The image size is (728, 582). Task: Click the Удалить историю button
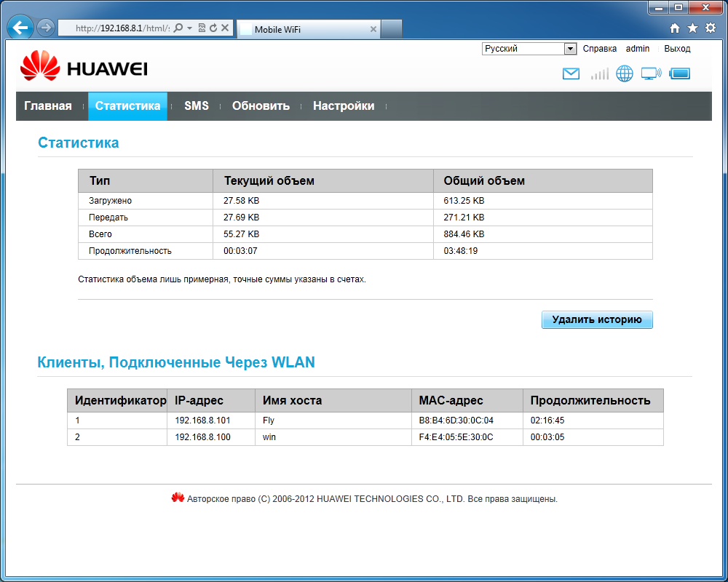pyautogui.click(x=597, y=320)
